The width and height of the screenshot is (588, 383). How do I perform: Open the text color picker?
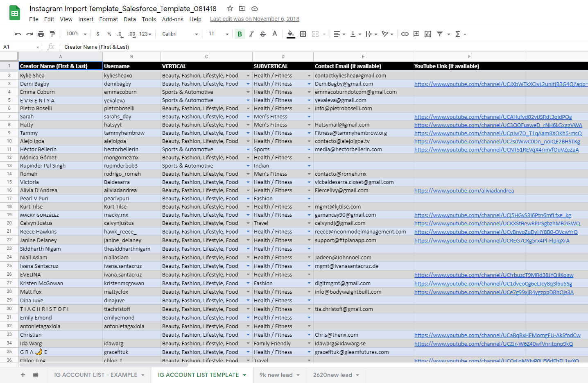(275, 34)
